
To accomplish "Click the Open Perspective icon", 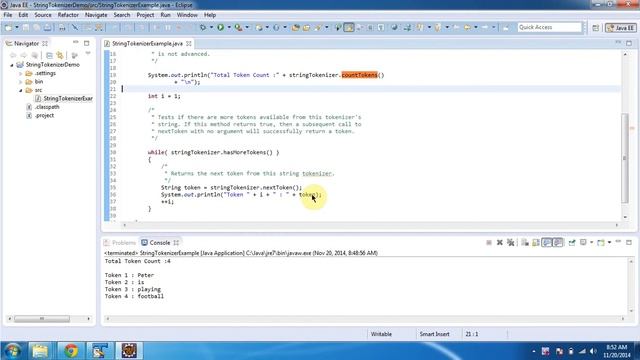I will pyautogui.click(x=596, y=28).
